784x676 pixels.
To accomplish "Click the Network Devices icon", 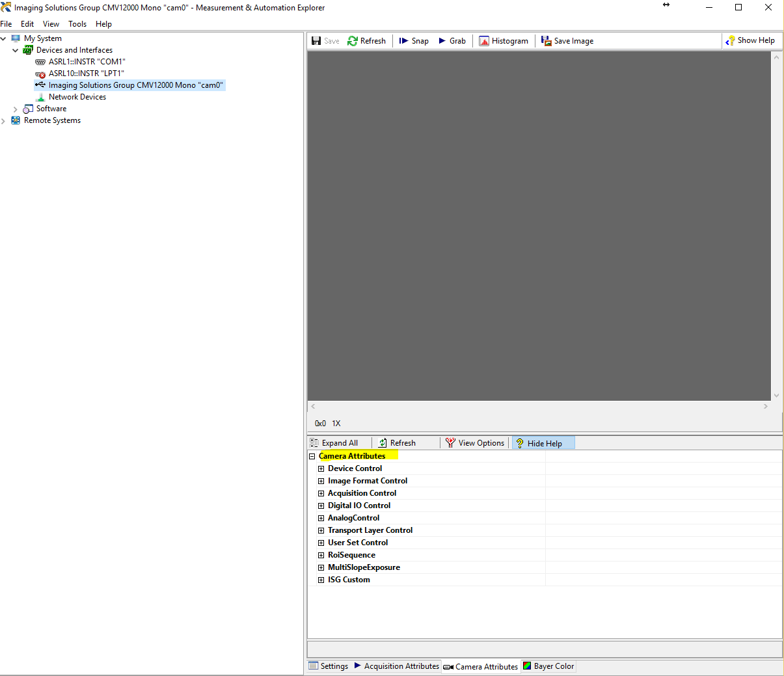I will [40, 97].
